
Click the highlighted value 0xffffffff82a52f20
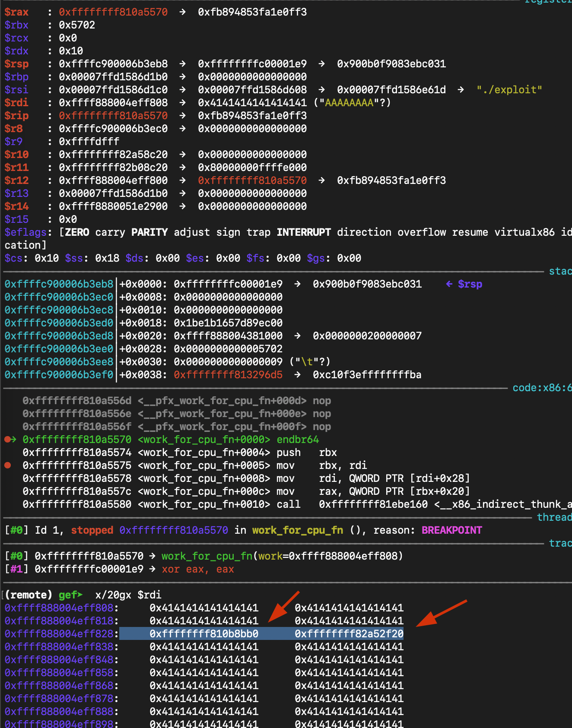pyautogui.click(x=349, y=634)
